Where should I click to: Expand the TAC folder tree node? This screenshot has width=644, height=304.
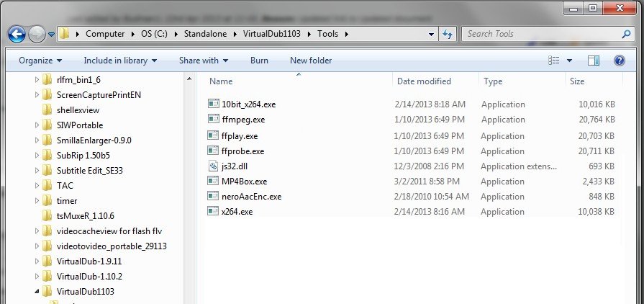[37, 186]
